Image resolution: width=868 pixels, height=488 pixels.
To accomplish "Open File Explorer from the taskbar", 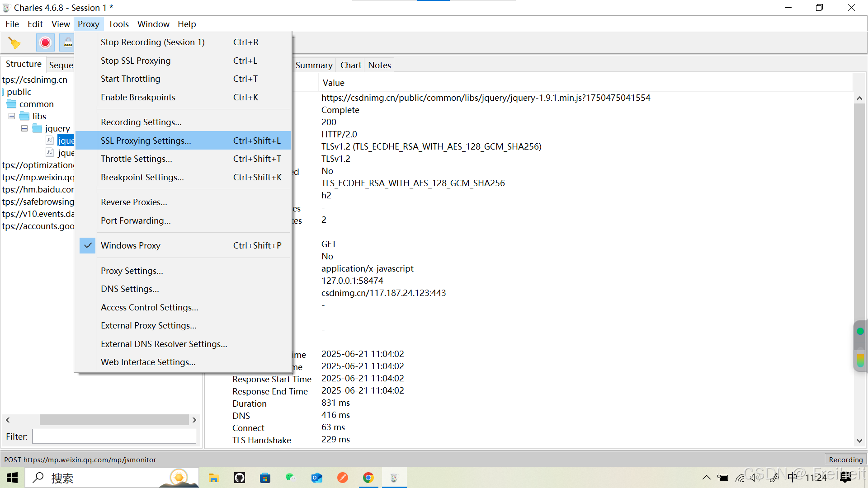I will 213,478.
